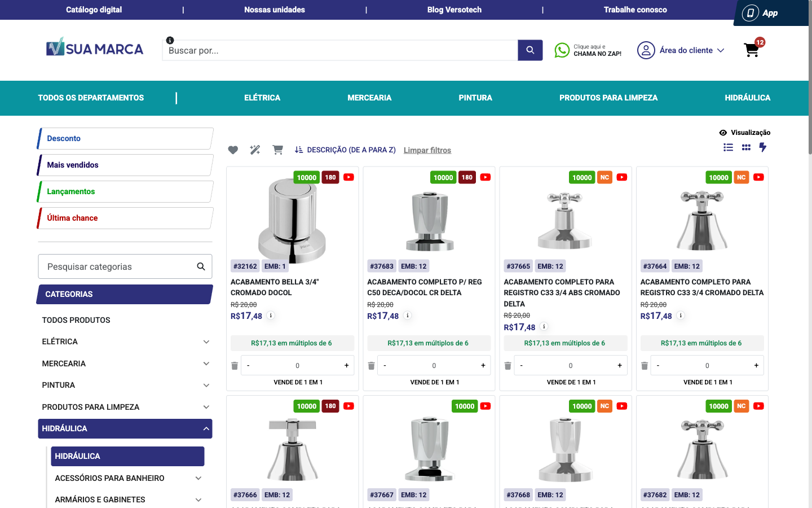
Task: Click the lightning bolt view icon
Action: pos(763,147)
